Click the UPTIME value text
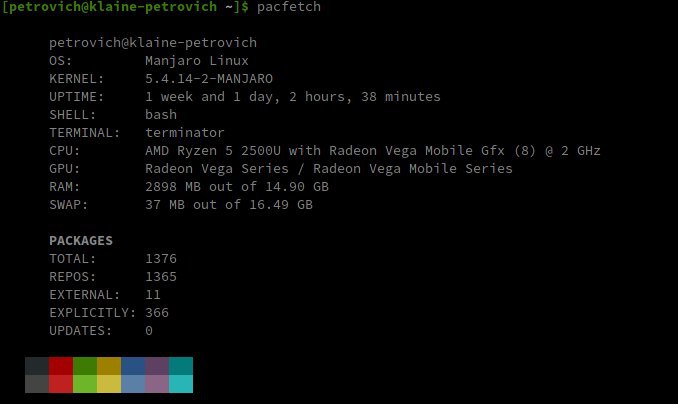The width and height of the screenshot is (678, 404). coord(293,96)
